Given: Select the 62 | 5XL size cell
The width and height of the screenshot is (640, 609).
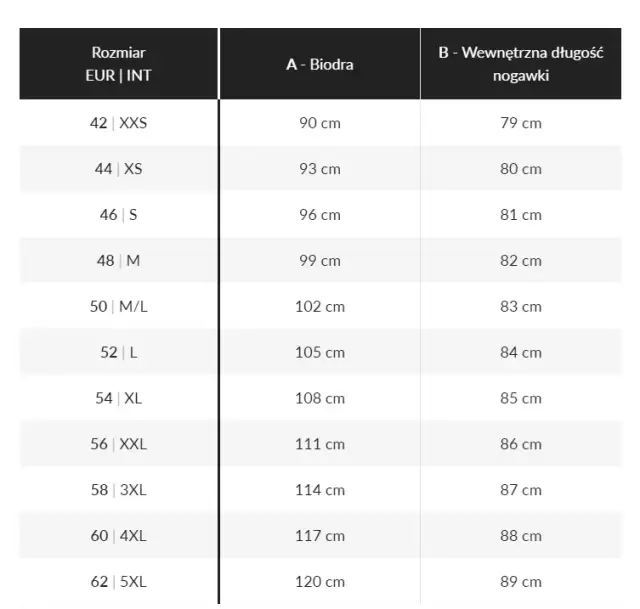Looking at the screenshot, I should (x=118, y=581).
